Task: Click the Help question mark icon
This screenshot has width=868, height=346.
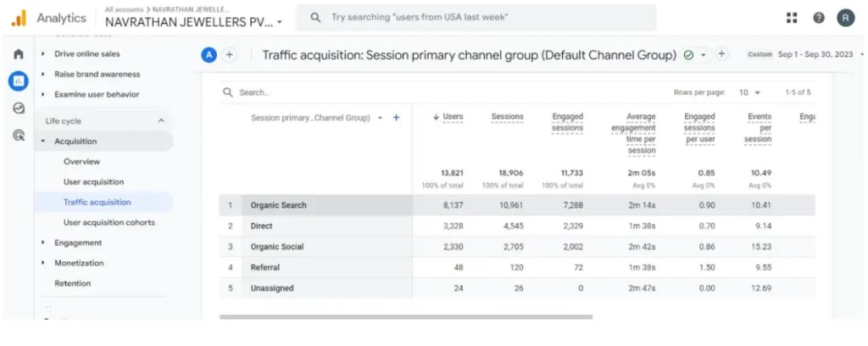Action: click(818, 18)
